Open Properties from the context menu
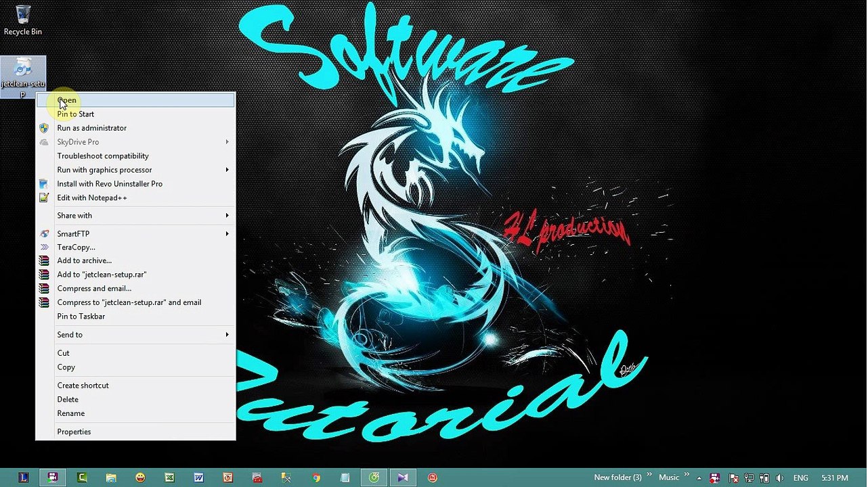Image resolution: width=868 pixels, height=487 pixels. (135, 432)
